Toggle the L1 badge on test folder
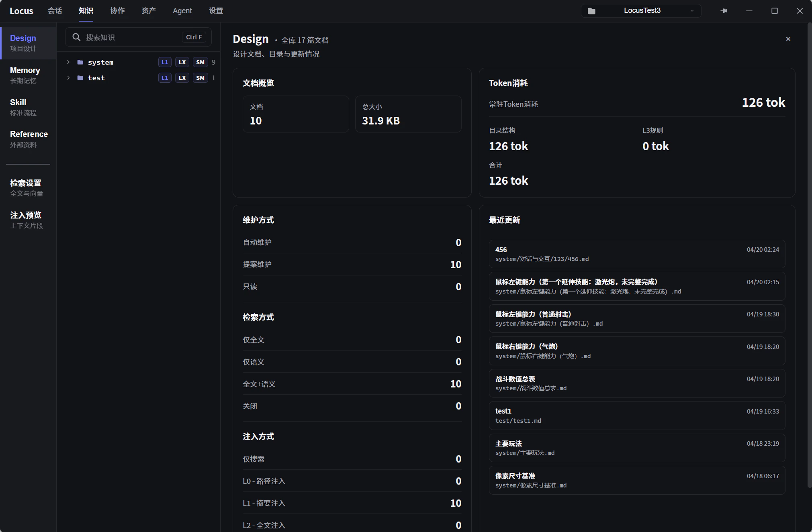This screenshot has height=532, width=812. 165,78
